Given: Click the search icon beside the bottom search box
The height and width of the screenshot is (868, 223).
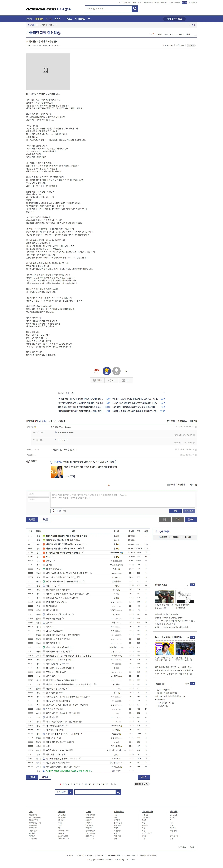Looking at the screenshot, I should point(118,792).
